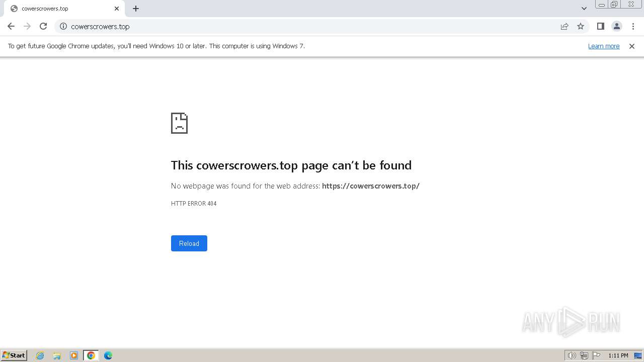644x362 pixels.
Task: Expand the tab search chevron
Action: pos(584,9)
